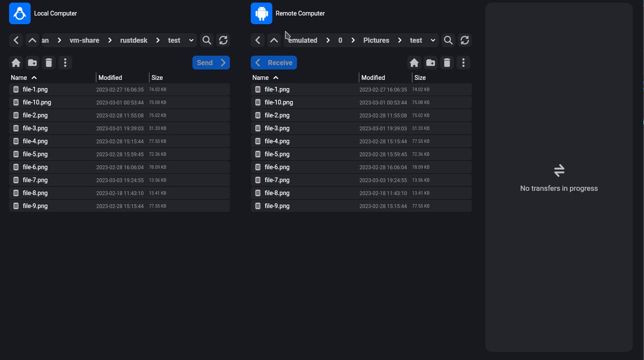Go back using the local panel back arrow
Image resolution: width=644 pixels, height=360 pixels.
[16, 40]
